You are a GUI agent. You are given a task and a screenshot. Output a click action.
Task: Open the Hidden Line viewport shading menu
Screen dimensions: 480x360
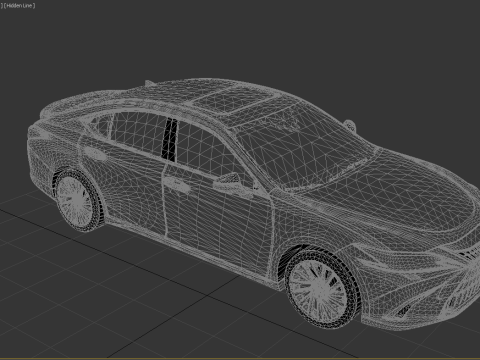(19, 6)
